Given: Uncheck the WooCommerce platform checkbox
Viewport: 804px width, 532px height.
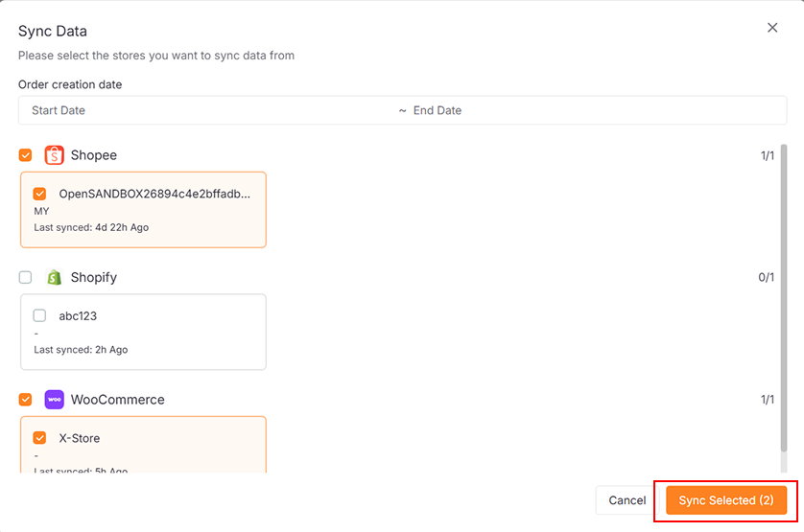Looking at the screenshot, I should click(26, 400).
